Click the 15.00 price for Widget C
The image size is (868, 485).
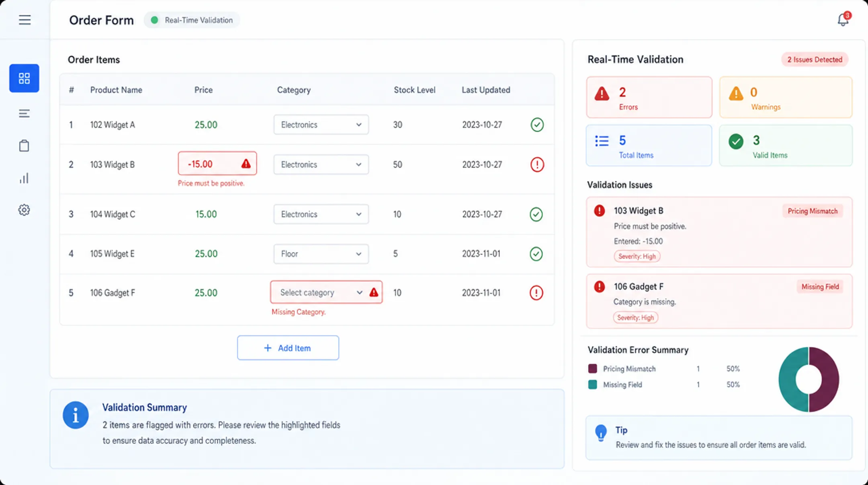coord(206,214)
